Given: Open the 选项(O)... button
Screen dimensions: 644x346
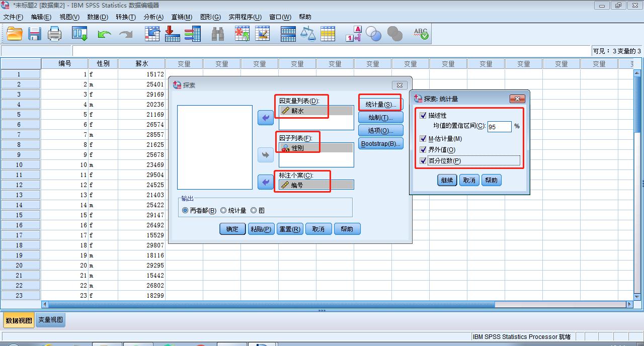Looking at the screenshot, I should (x=381, y=131).
